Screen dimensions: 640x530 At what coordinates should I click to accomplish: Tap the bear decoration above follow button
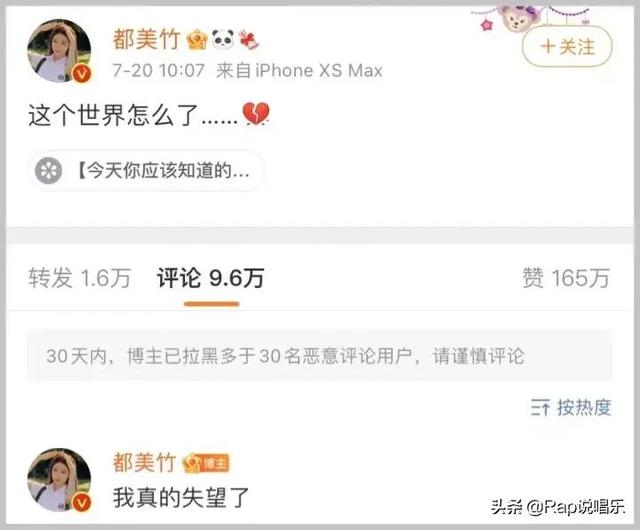pos(519,16)
